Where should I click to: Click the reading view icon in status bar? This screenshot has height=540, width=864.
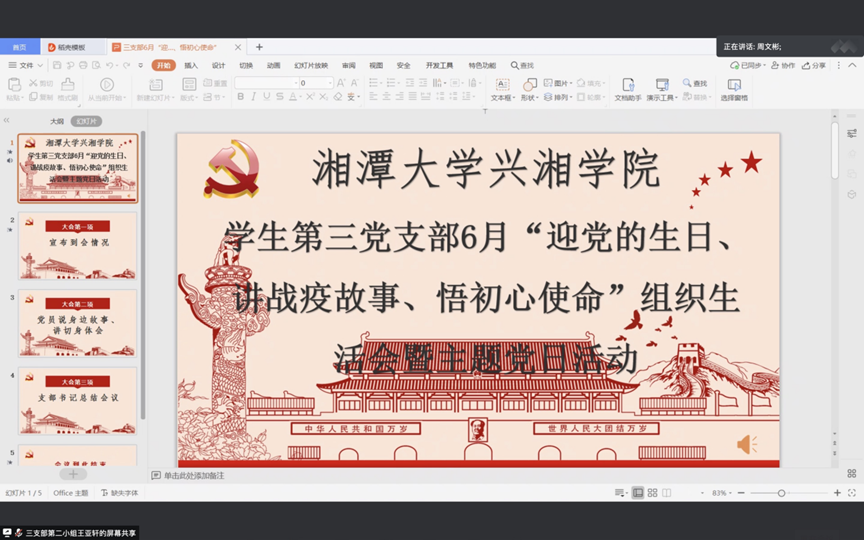667,493
